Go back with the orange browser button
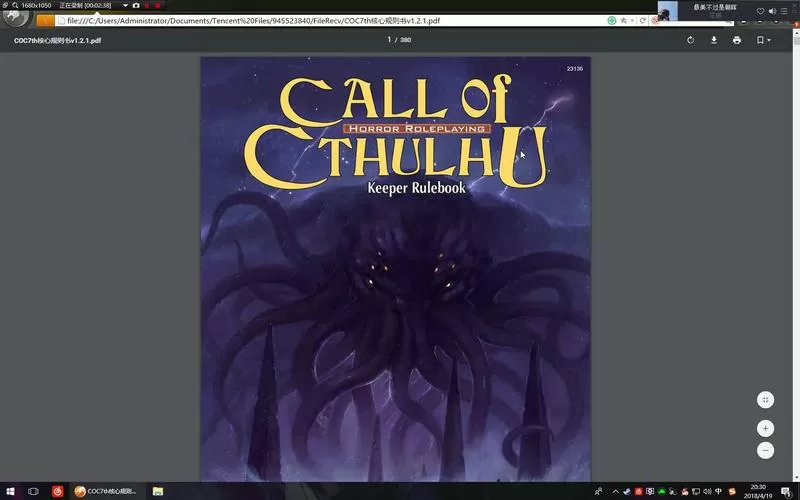Screen dimensions: 800x500 coord(45,20)
